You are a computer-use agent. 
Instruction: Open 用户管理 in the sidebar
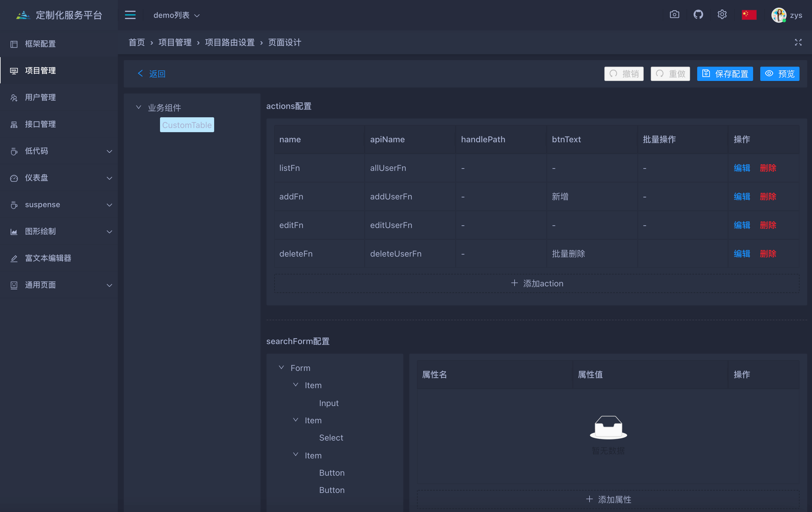pos(40,97)
